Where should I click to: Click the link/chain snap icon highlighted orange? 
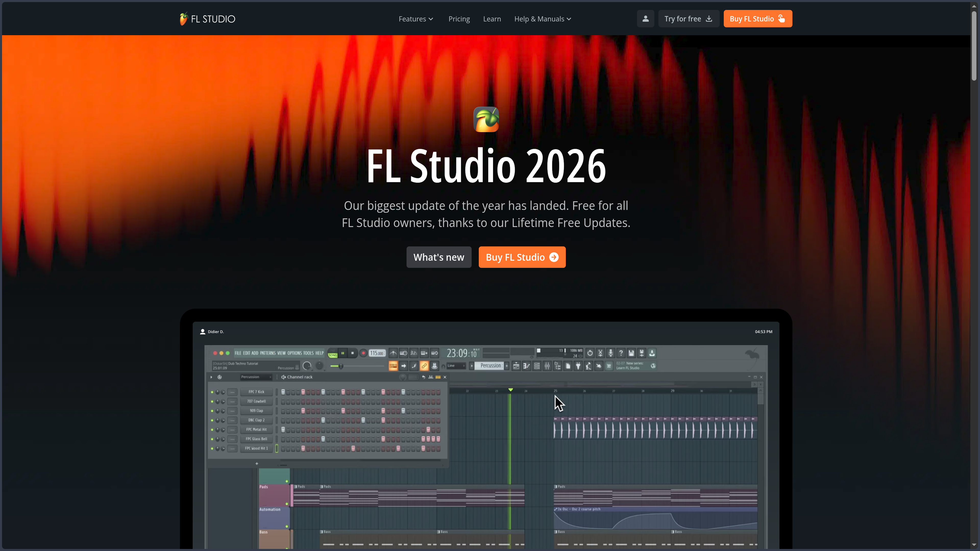[424, 366]
